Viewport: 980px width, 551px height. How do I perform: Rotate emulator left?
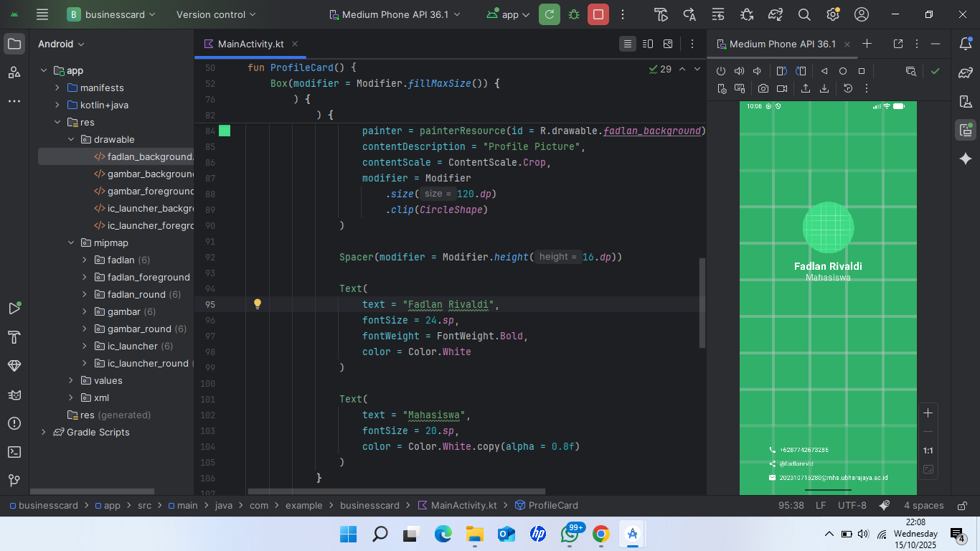[782, 71]
